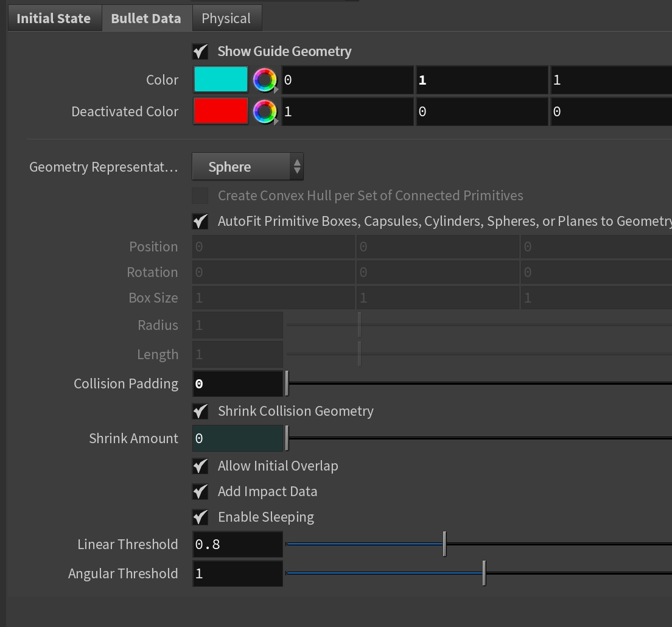The height and width of the screenshot is (627, 672).
Task: Toggle AutoFit Primitive Boxes checkbox
Action: pyautogui.click(x=200, y=221)
